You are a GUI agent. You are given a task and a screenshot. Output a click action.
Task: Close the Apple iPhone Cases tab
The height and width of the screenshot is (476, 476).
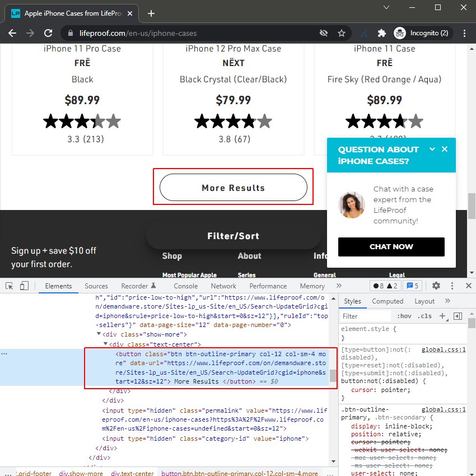[x=130, y=13]
